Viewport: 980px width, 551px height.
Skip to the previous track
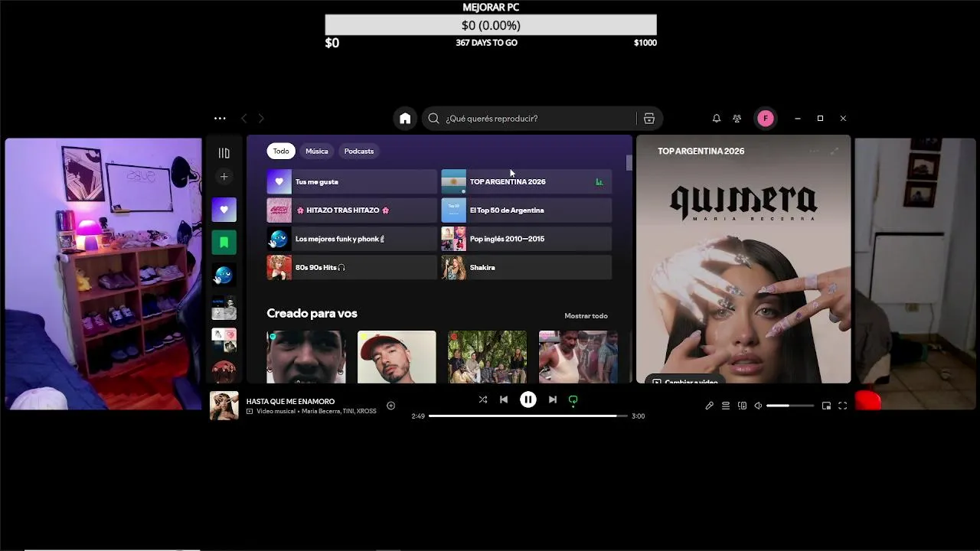[x=504, y=399]
